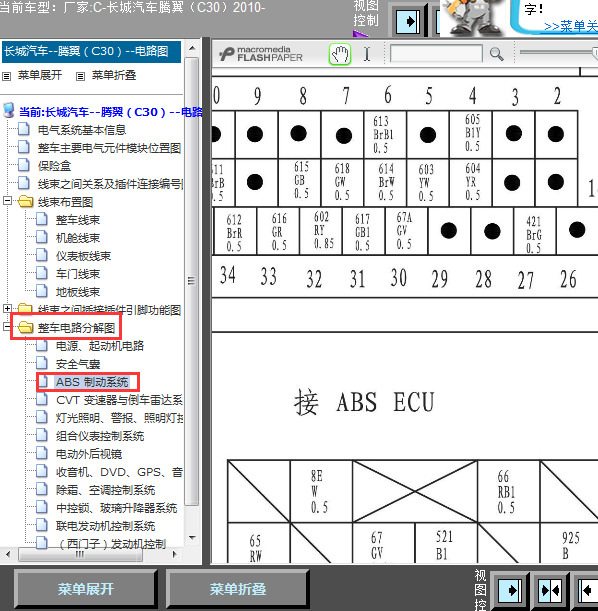Click the top 菜单折叠 link
Screen dimensions: 598x611
click(x=114, y=75)
